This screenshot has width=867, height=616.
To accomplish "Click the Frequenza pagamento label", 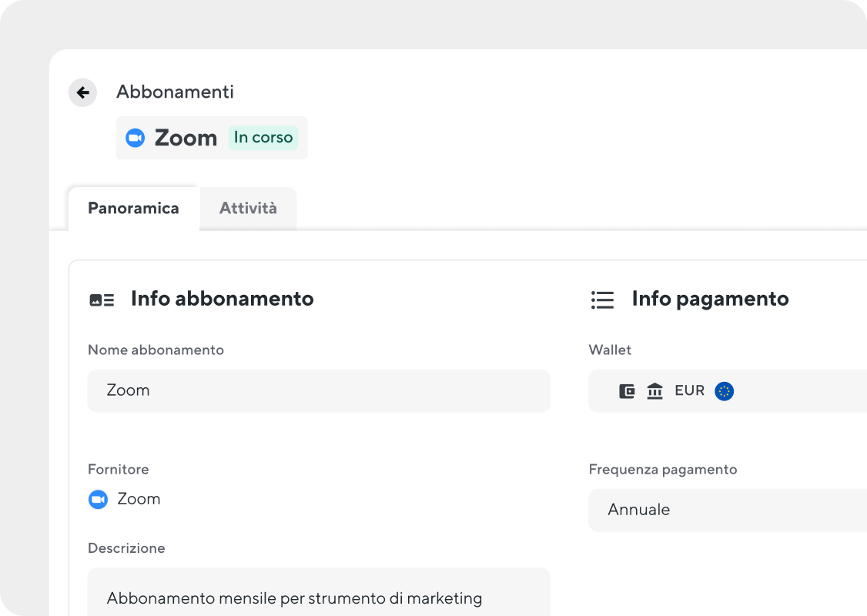I will point(663,470).
